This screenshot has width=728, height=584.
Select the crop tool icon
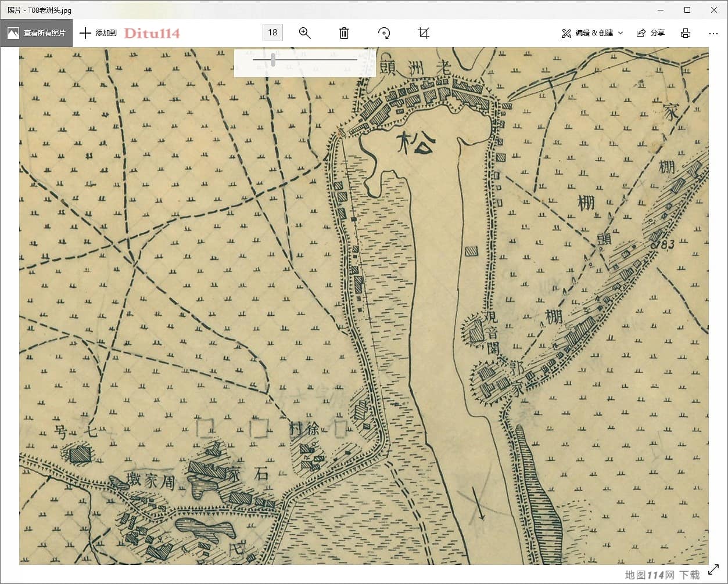[424, 33]
